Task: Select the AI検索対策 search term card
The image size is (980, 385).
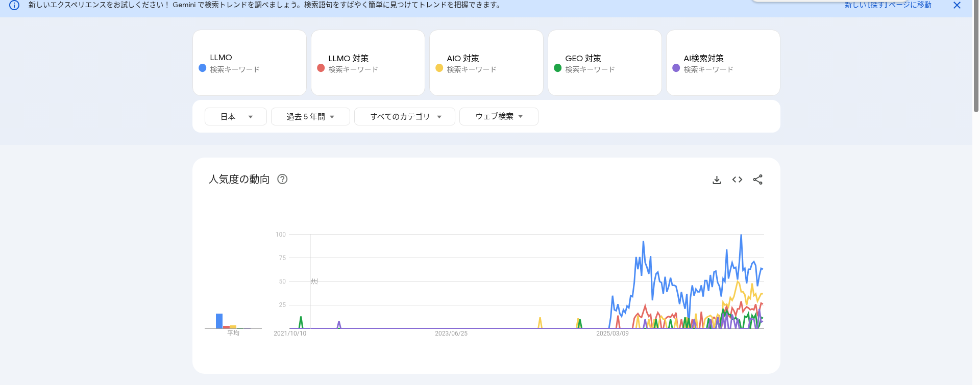Action: [x=723, y=63]
